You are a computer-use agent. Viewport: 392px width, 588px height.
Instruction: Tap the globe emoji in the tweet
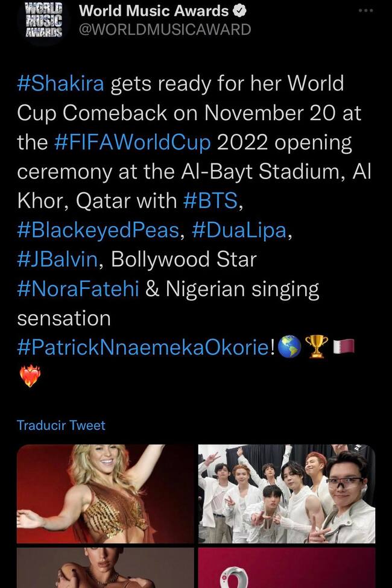click(x=290, y=347)
